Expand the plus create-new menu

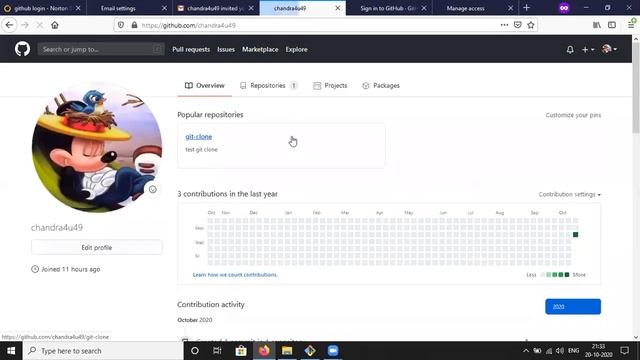pos(588,49)
